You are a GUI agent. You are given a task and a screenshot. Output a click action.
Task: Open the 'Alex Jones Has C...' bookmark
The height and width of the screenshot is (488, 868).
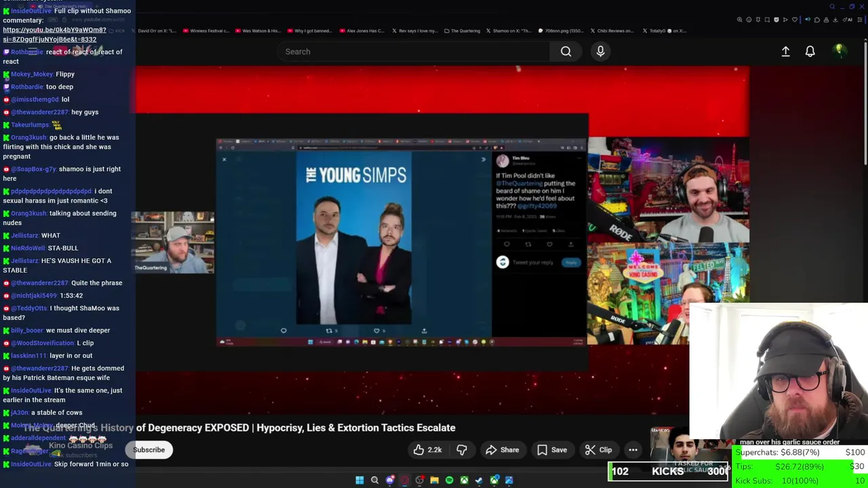coord(362,30)
